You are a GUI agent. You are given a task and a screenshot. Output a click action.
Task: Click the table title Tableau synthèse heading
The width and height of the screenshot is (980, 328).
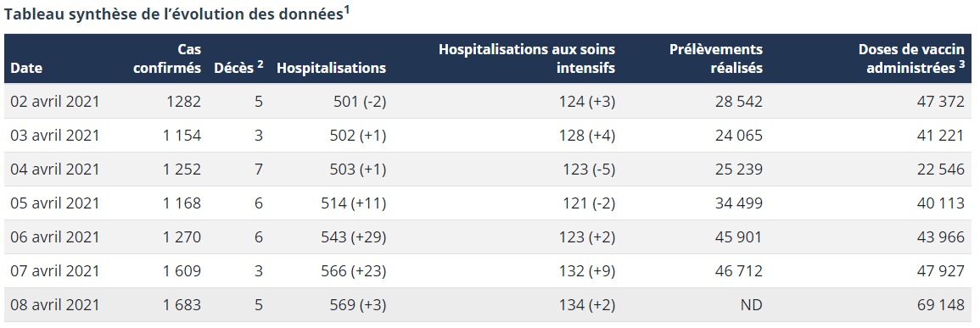[x=174, y=15]
